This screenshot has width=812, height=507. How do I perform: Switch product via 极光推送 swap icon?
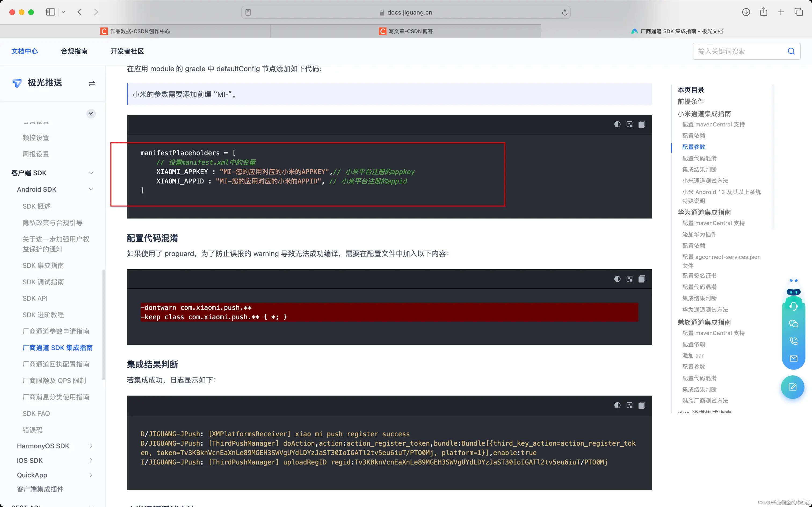[92, 84]
